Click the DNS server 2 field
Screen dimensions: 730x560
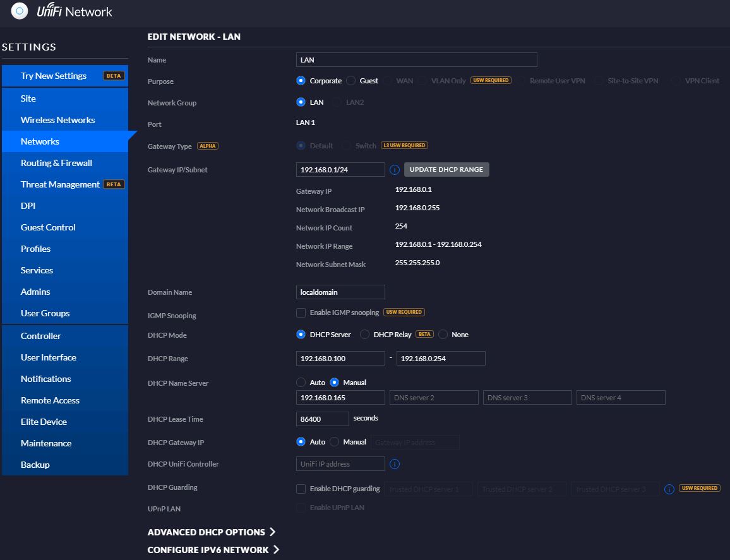tap(434, 397)
